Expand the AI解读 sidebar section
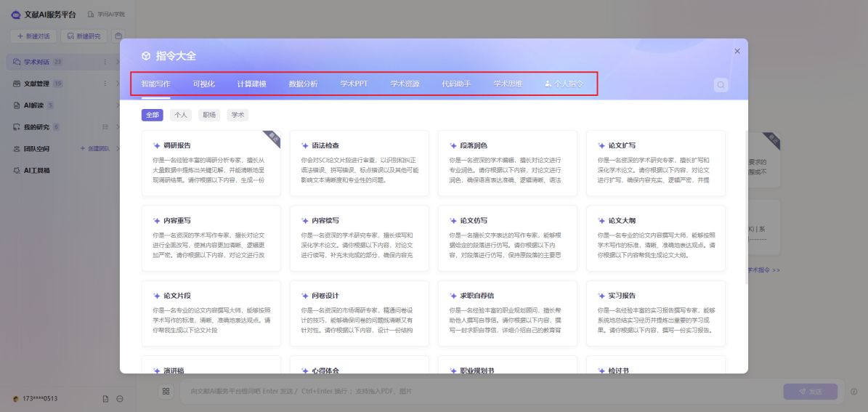The height and width of the screenshot is (412, 868). (x=118, y=105)
